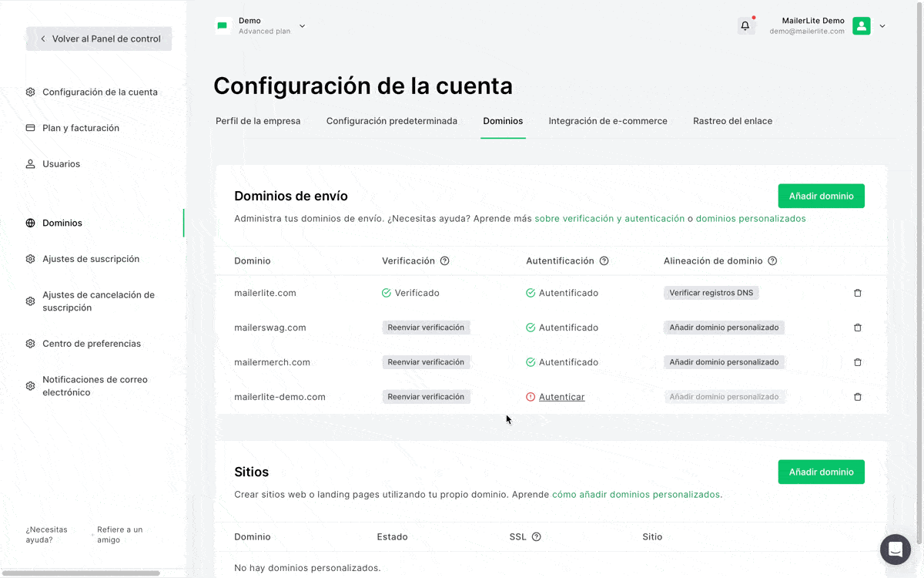Switch to Configuración predeterminada tab
Image resolution: width=924 pixels, height=578 pixels.
pyautogui.click(x=392, y=121)
